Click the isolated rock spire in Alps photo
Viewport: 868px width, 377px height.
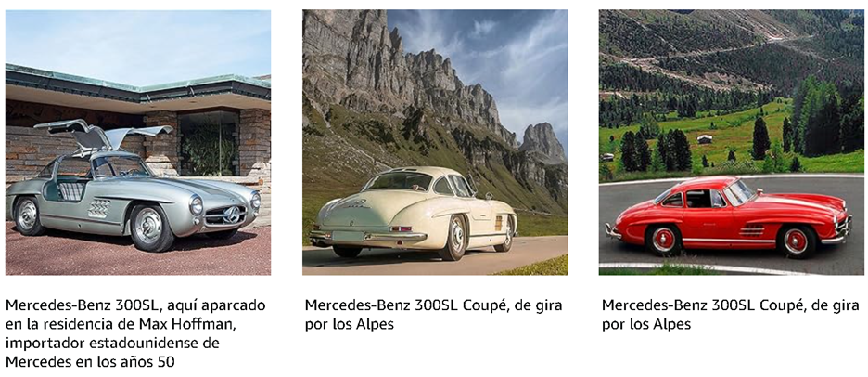[x=543, y=142]
